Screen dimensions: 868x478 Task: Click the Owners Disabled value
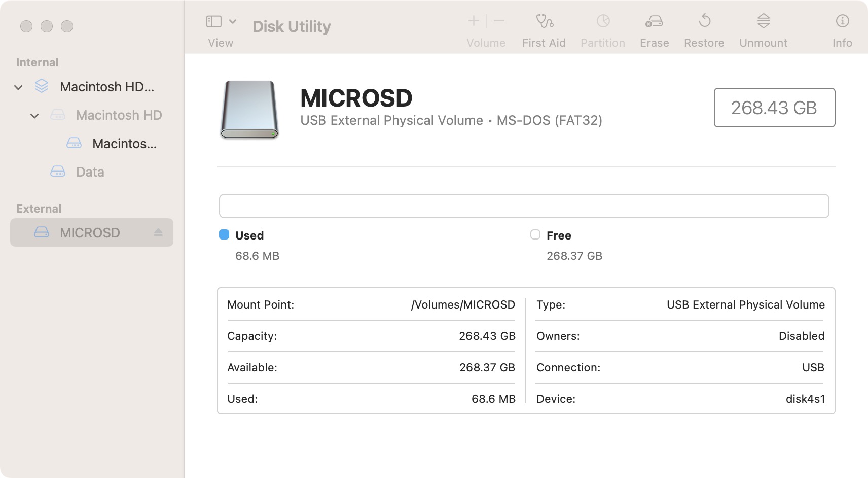click(802, 336)
